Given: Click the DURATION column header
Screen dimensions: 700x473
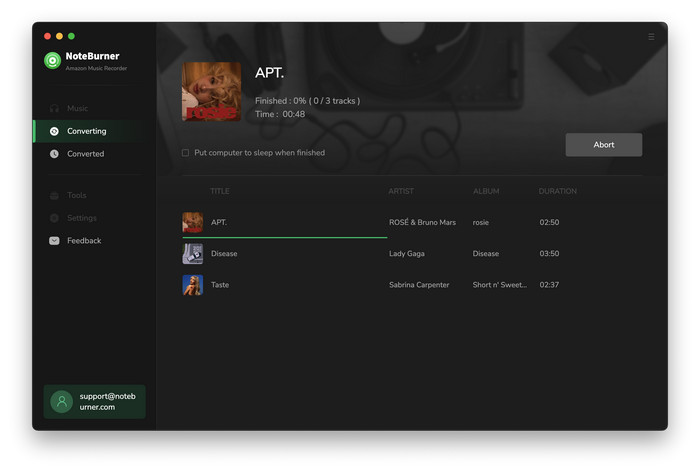Looking at the screenshot, I should (x=558, y=191).
